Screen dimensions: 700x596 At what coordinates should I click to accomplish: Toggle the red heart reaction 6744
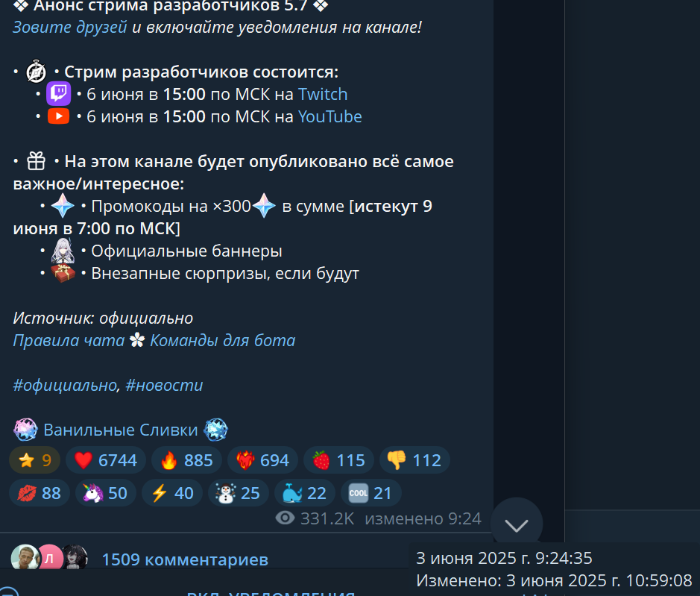pyautogui.click(x=105, y=460)
